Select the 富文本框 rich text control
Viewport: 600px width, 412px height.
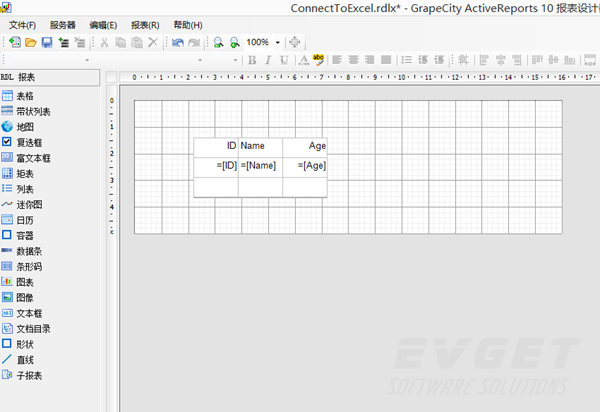(x=26, y=158)
